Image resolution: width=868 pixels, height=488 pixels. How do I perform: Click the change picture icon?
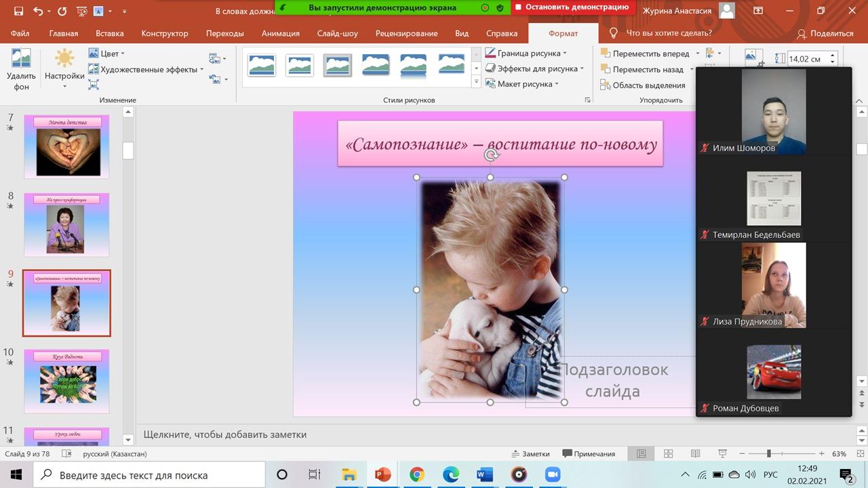click(x=215, y=59)
